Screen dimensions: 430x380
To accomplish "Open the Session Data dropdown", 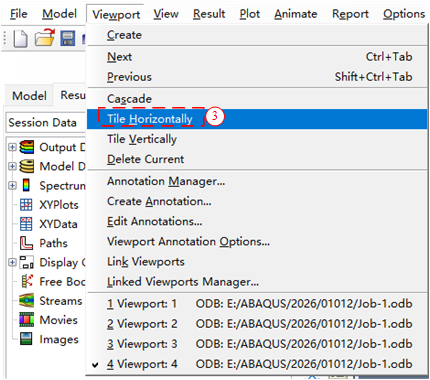I will [x=46, y=123].
